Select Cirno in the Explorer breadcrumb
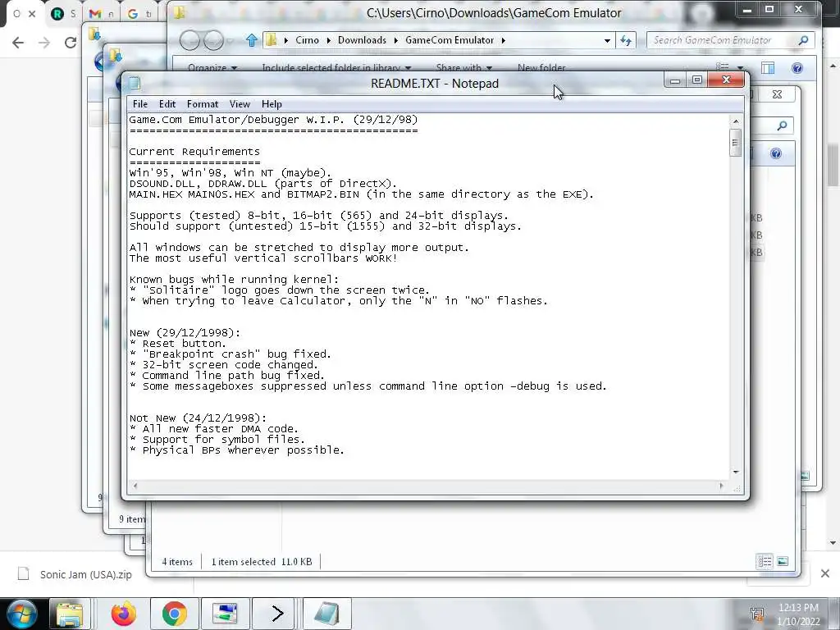 pyautogui.click(x=307, y=40)
